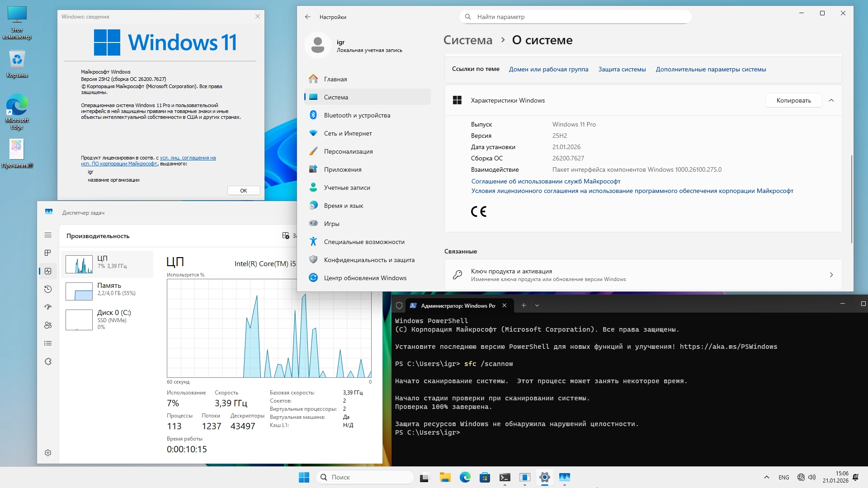This screenshot has height=488, width=868.
Task: Click the back arrow in Settings
Action: pos(308,17)
